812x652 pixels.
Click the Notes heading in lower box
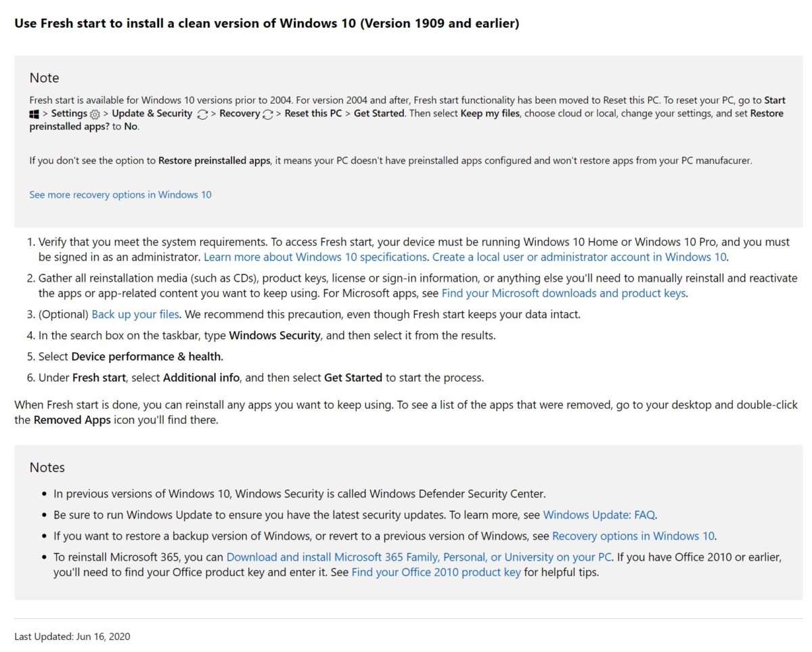pyautogui.click(x=47, y=467)
